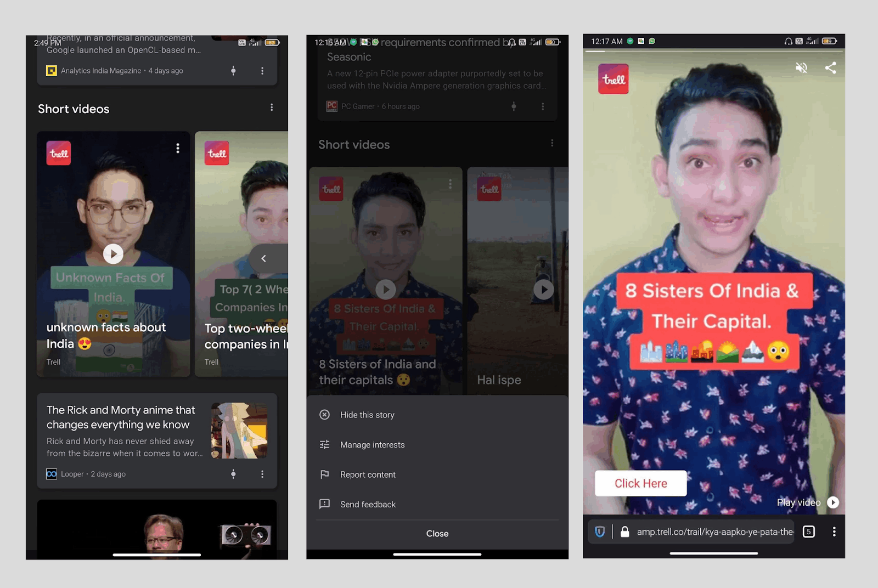Tap the PC Gamer source logo
This screenshot has height=588, width=878.
click(x=332, y=106)
